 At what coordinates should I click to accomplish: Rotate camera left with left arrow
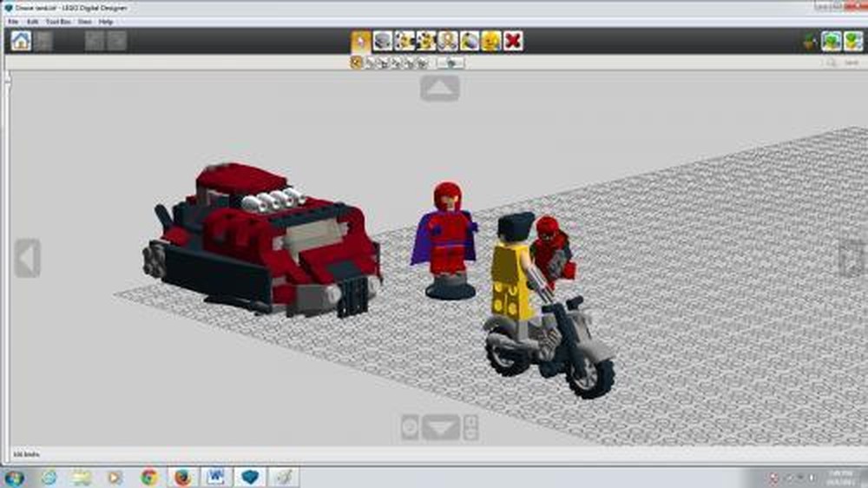[x=28, y=258]
